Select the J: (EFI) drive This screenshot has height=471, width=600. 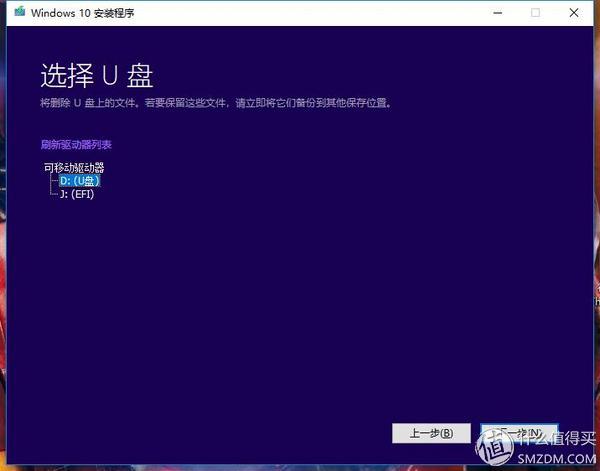(x=77, y=194)
